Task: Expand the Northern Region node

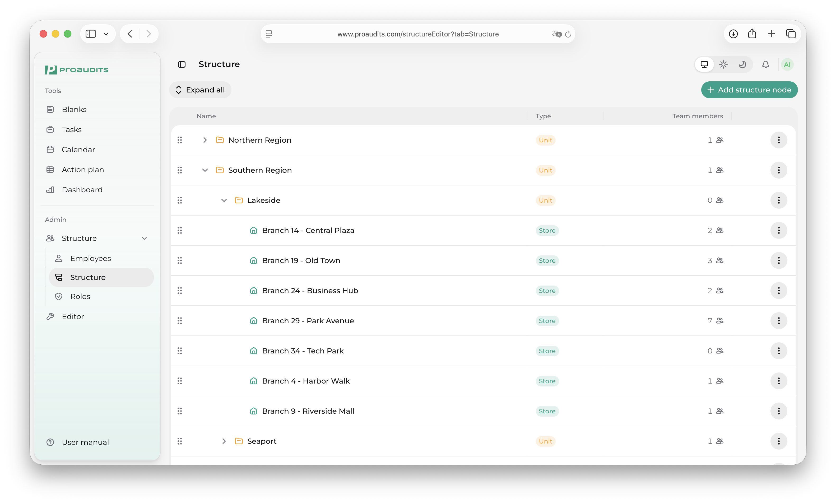Action: (205, 140)
